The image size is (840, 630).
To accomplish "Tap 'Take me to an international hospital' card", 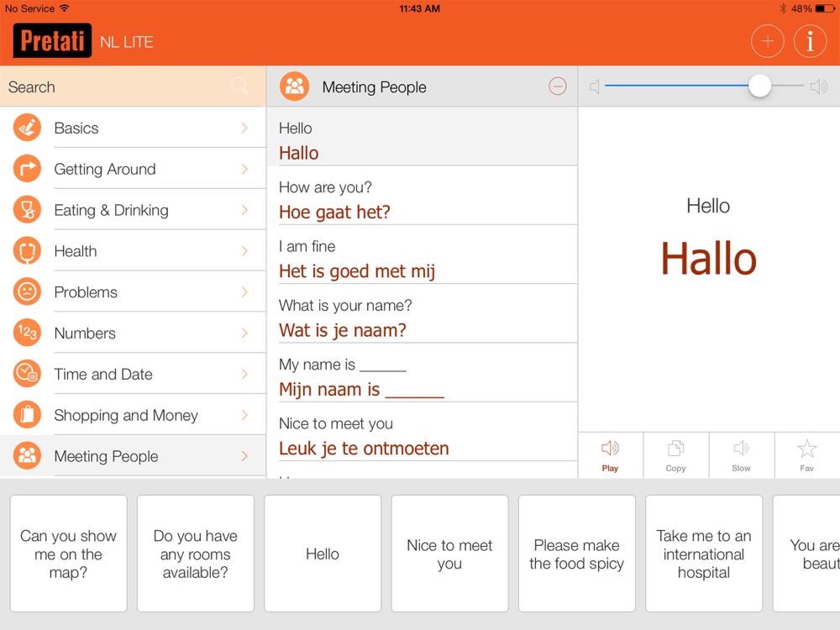I will (x=704, y=554).
